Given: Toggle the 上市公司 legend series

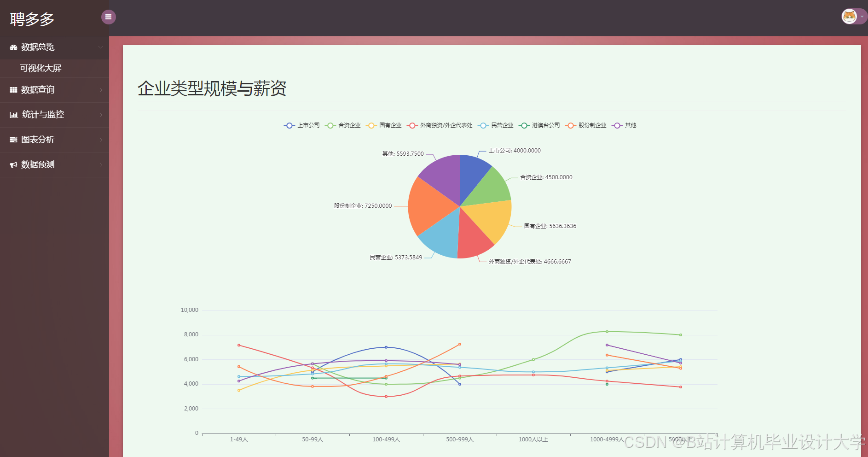Looking at the screenshot, I should [x=301, y=125].
